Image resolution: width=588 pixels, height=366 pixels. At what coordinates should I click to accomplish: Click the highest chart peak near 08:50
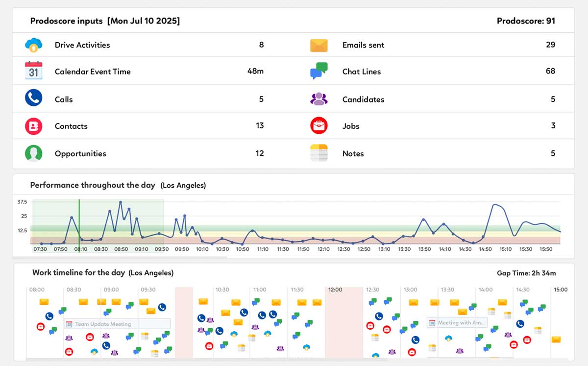(x=121, y=201)
